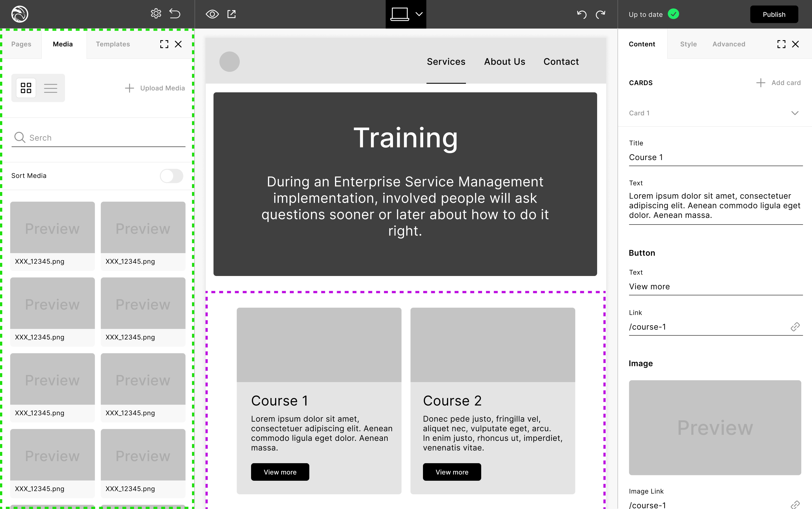Open the Style tab

click(688, 44)
